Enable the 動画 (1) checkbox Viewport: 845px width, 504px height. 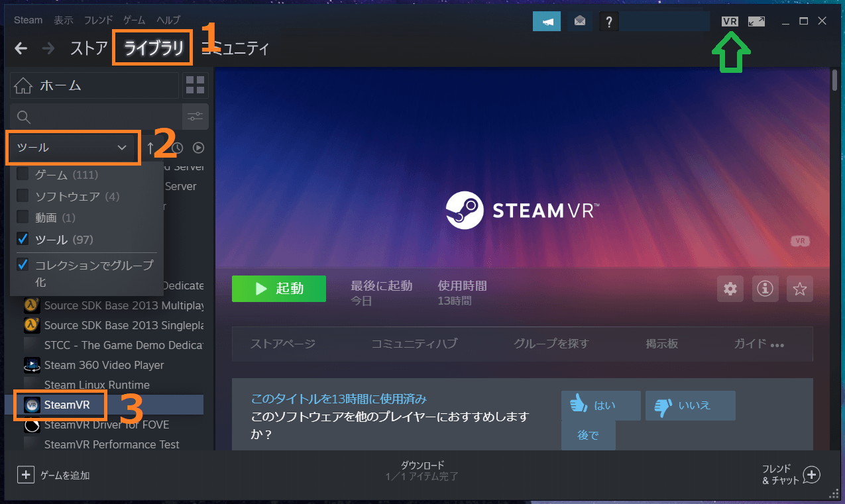coord(23,217)
